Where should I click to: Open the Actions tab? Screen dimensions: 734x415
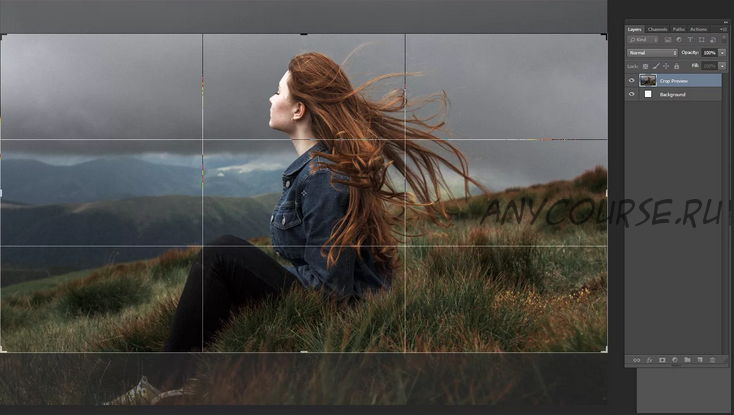698,29
